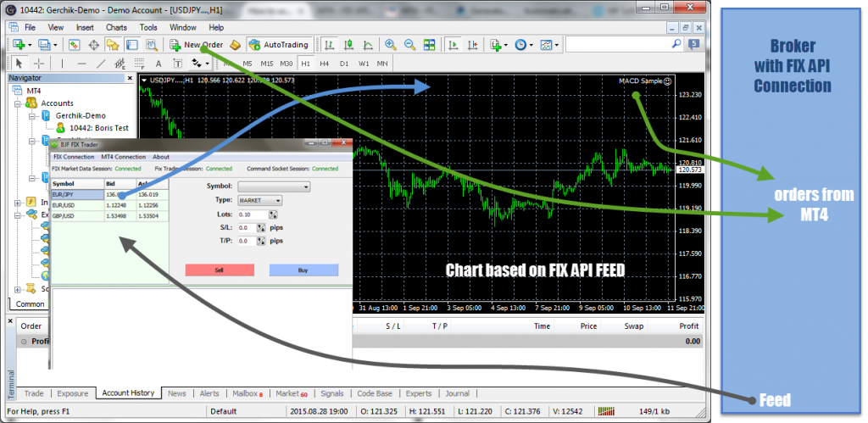Image resolution: width=868 pixels, height=423 pixels.
Task: Zoom out on the chart
Action: [409, 45]
